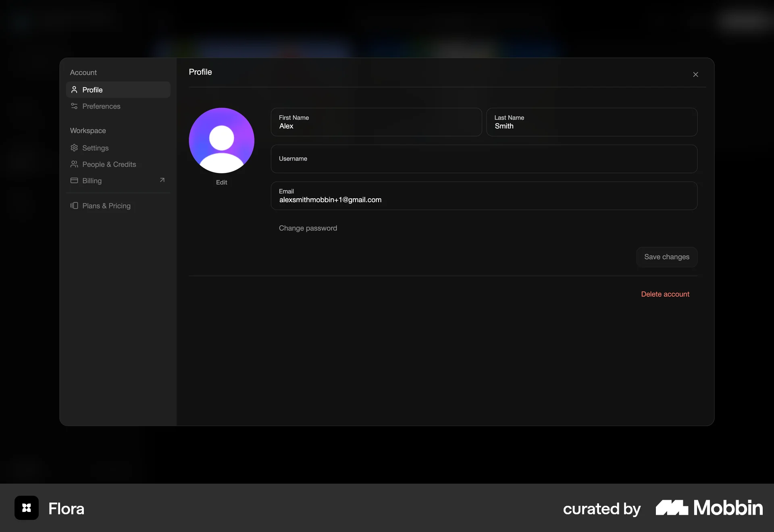The width and height of the screenshot is (774, 532).
Task: Click the Email address field
Action: point(484,196)
